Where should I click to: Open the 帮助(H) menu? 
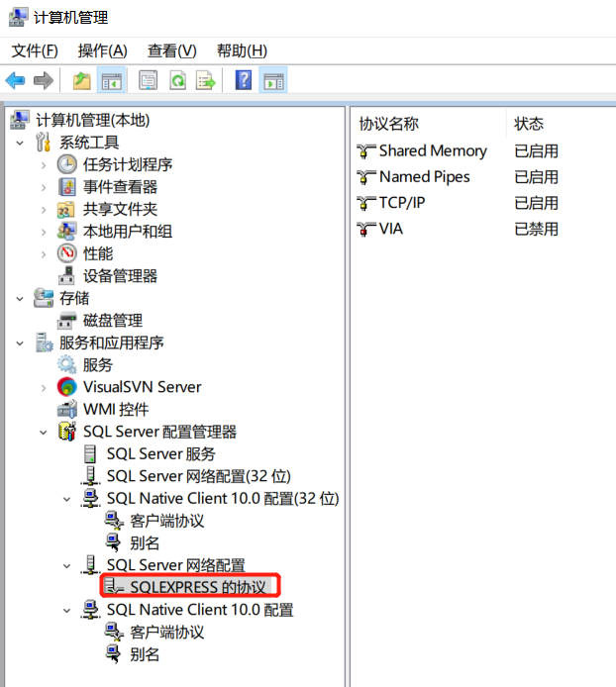point(242,50)
